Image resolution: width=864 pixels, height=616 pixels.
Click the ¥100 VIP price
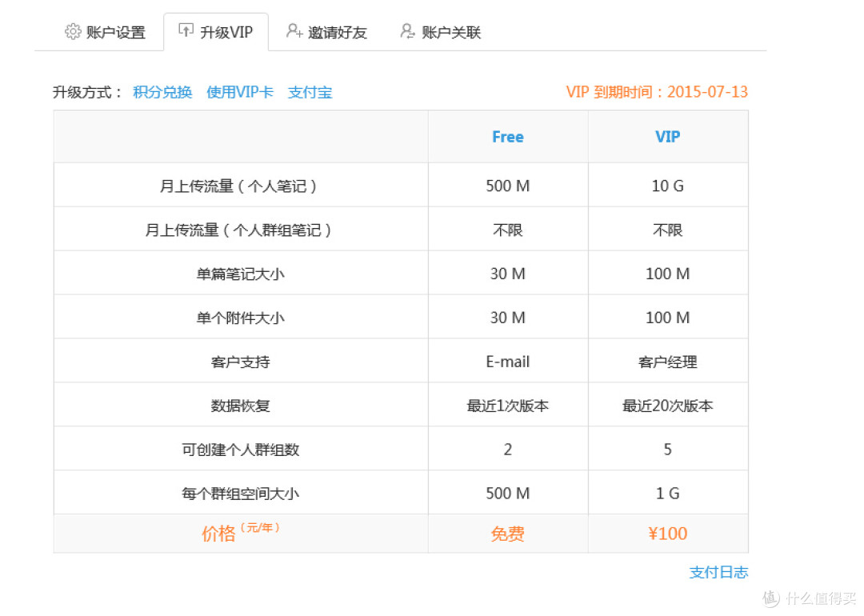pos(668,534)
